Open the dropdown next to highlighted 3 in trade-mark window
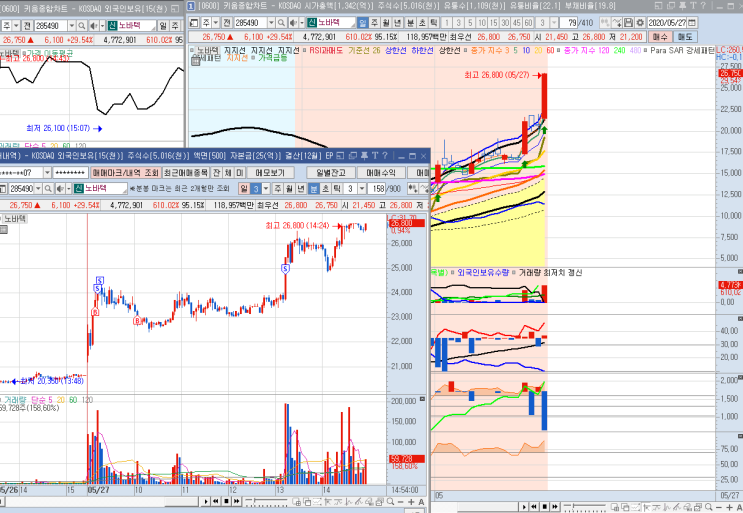Image resolution: width=743 pixels, height=513 pixels. (x=266, y=189)
